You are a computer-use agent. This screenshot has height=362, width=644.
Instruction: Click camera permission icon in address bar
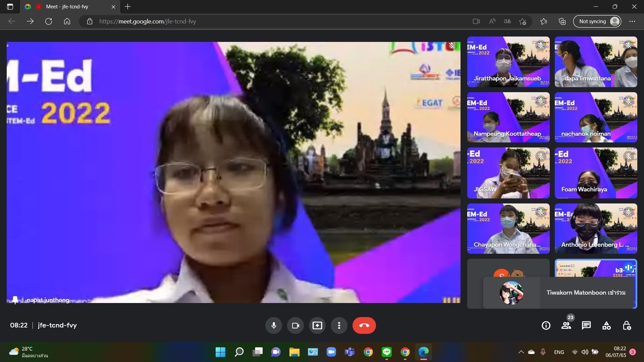click(x=476, y=21)
